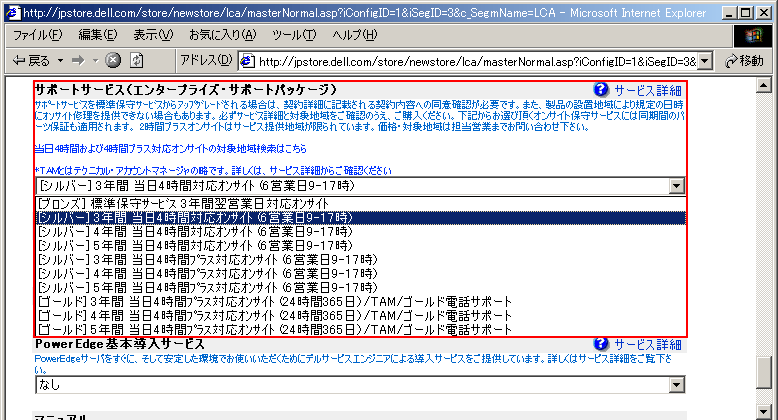Collapse the support service dropdown arrow
This screenshot has height=420, width=778.
[x=676, y=186]
